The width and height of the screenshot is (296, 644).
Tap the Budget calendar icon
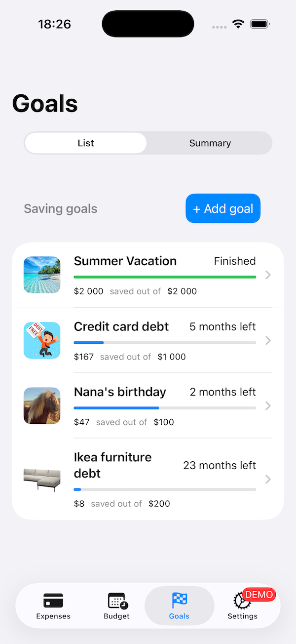tap(117, 601)
